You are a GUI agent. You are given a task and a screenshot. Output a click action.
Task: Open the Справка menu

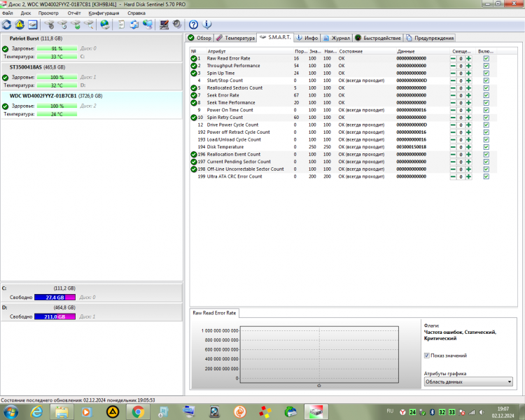tap(136, 13)
